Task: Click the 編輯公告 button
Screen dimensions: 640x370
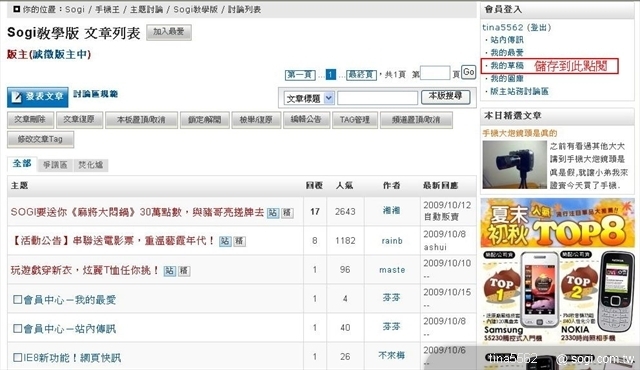Action: point(306,120)
